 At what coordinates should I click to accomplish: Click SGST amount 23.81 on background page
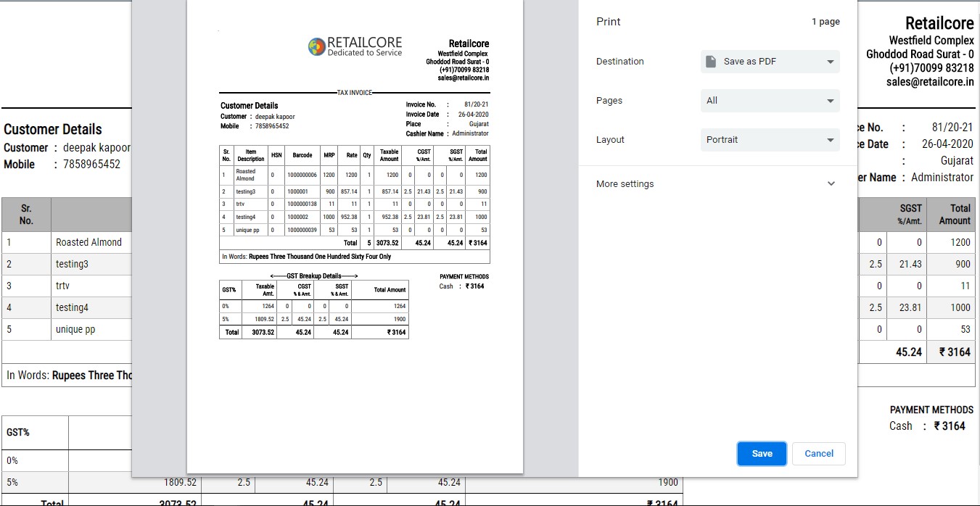(x=910, y=307)
